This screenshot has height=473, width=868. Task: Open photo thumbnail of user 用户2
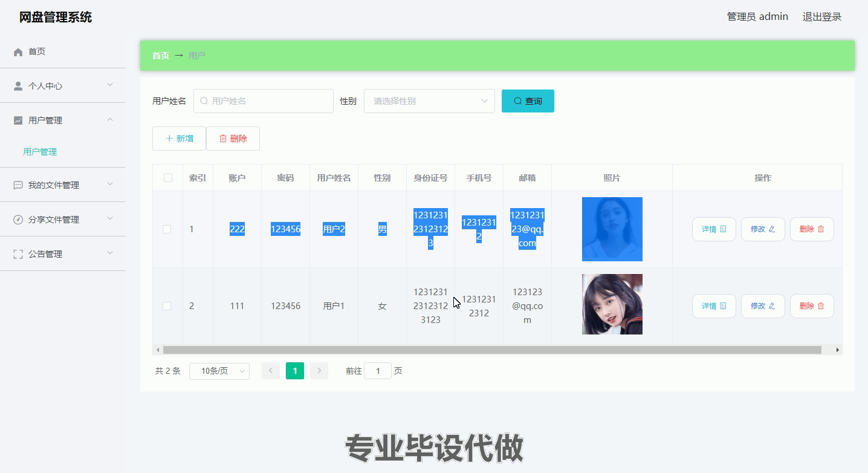612,229
